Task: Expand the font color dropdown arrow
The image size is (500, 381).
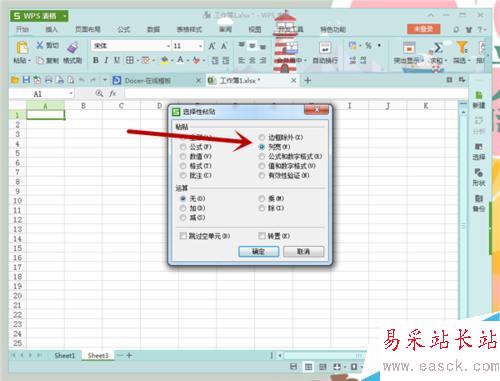Action: (x=188, y=61)
